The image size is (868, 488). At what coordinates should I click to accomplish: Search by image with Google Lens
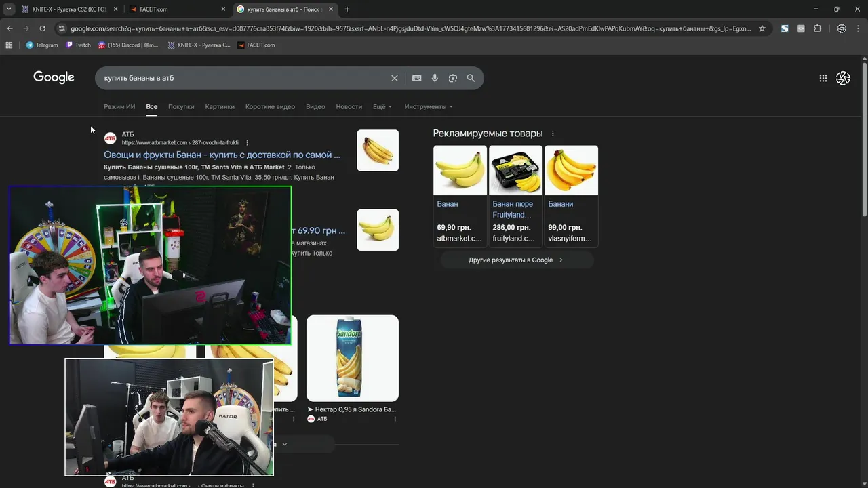click(453, 78)
